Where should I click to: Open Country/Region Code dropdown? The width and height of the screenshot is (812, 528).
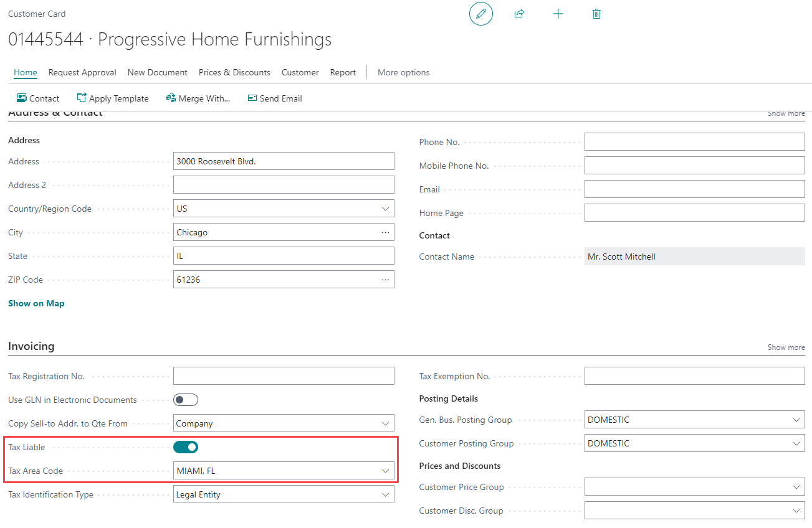click(385, 209)
